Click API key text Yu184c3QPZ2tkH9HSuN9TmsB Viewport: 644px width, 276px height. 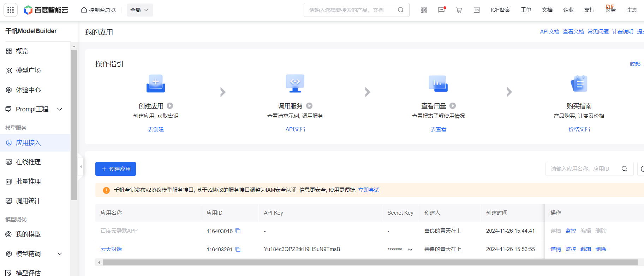tap(302, 249)
